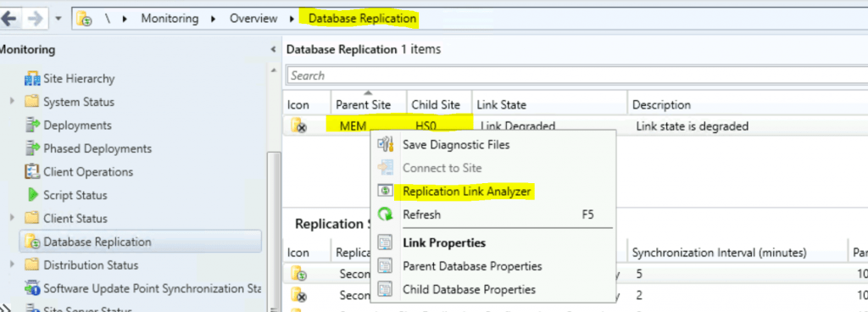Image resolution: width=868 pixels, height=312 pixels.
Task: Click the green Refresh icon
Action: (x=385, y=214)
